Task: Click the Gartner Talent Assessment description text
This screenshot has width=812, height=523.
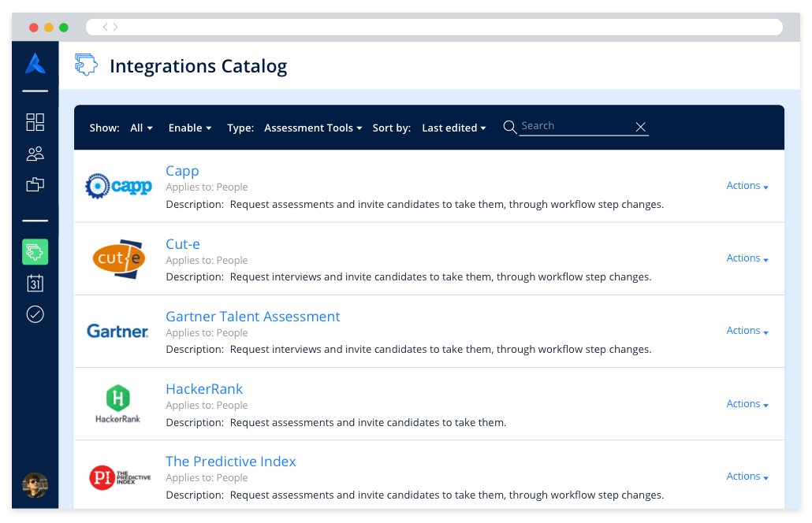Action: click(408, 350)
